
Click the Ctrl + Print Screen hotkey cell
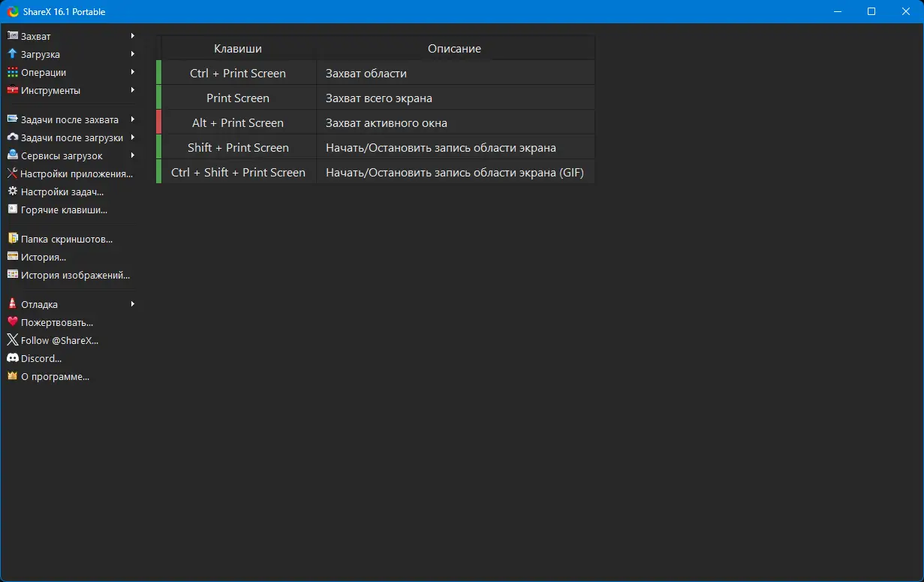point(238,73)
